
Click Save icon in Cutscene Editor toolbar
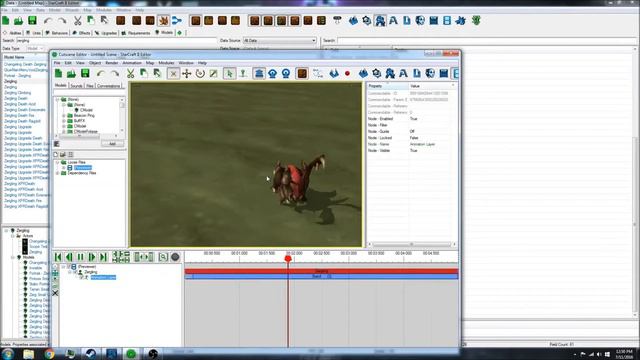tap(85, 73)
